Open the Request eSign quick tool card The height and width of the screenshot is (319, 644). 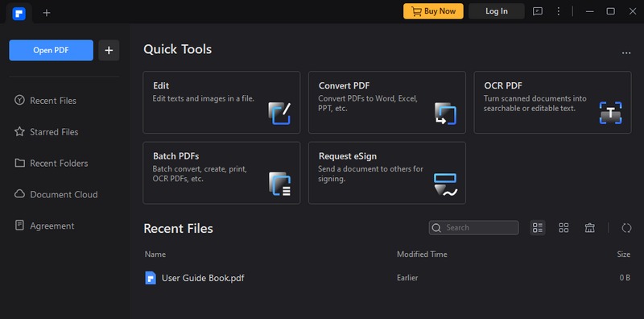[387, 172]
